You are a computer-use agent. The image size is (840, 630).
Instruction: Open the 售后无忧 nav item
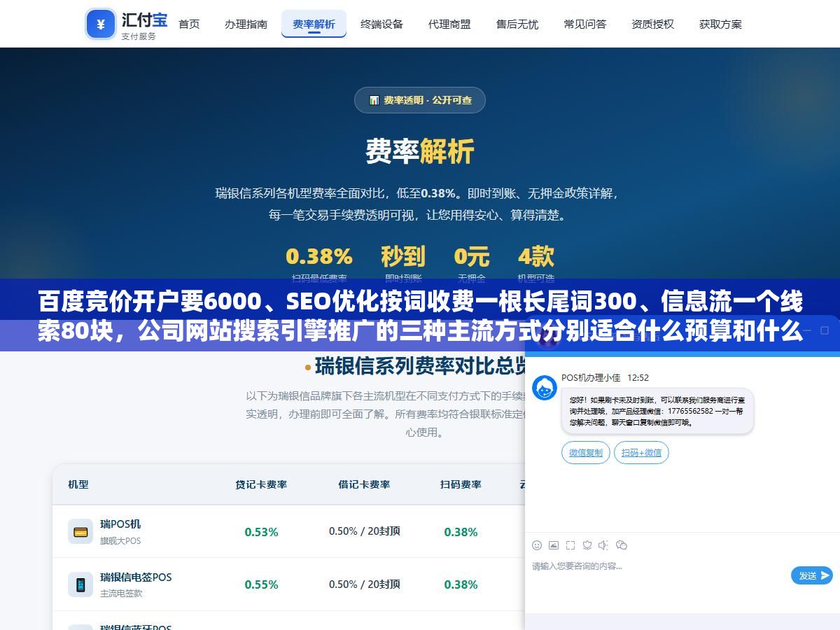coord(517,24)
